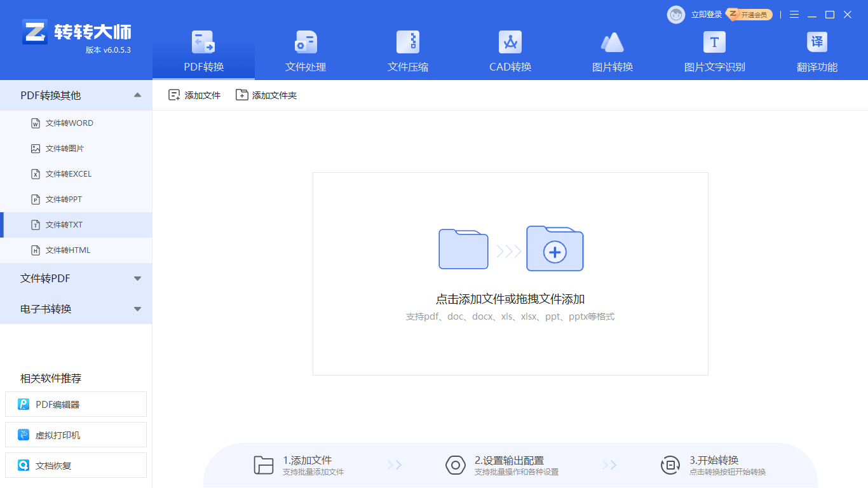
Task: Expand the 电子书转换 section
Action: click(76, 309)
